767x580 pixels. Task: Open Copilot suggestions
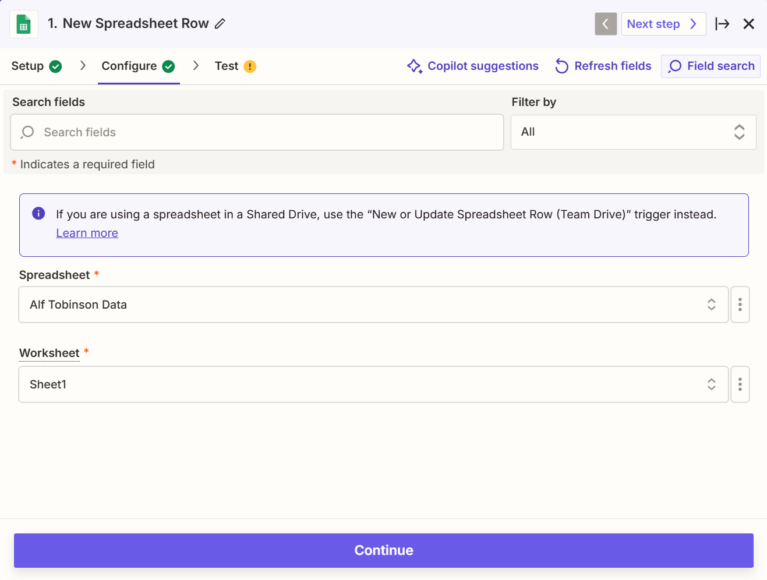tap(473, 66)
